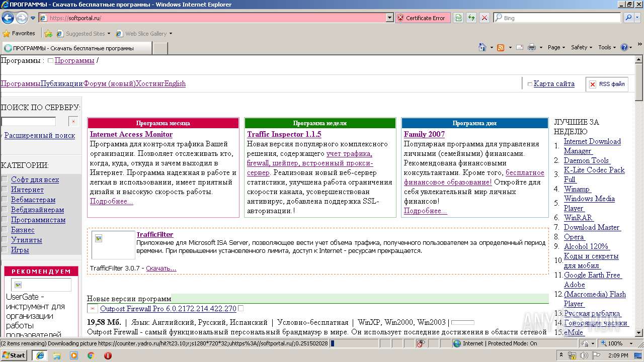This screenshot has width=644, height=362.
Task: Toggle checkbox next to Вебмастерам
Action: coord(5,199)
